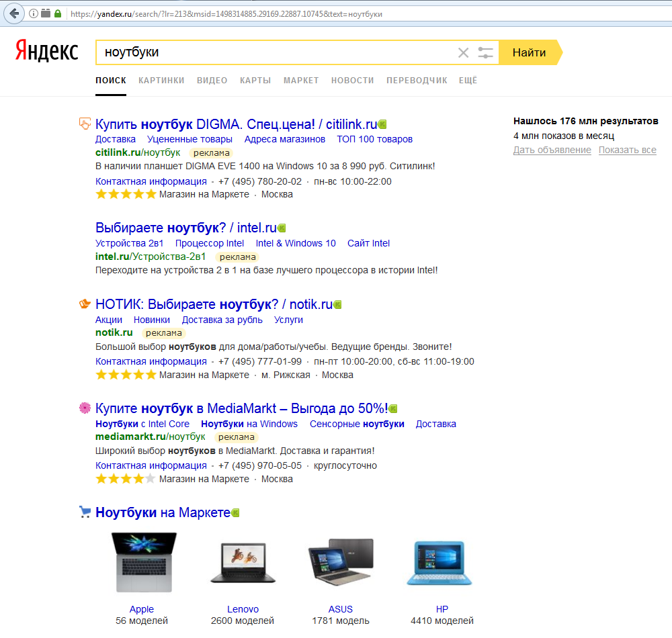The image size is (672, 638).
Task: Open Доставка за рубль sitelink
Action: tap(222, 320)
